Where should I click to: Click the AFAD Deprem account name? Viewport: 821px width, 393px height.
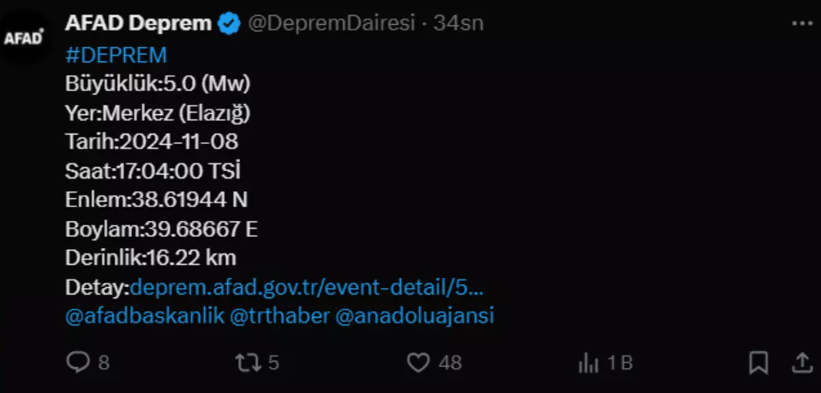tap(138, 24)
